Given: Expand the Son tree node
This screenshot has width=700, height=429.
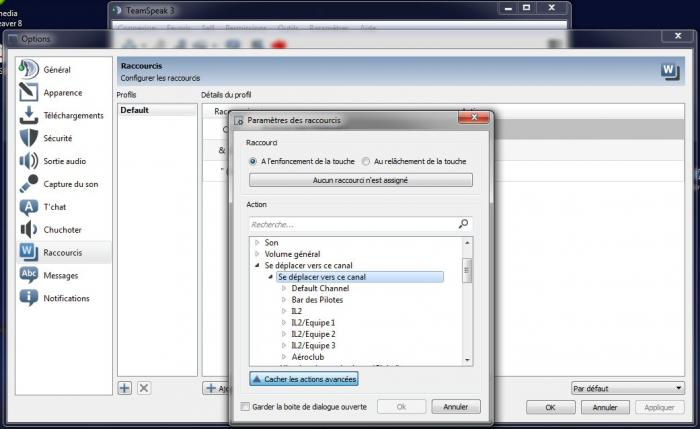Looking at the screenshot, I should click(257, 242).
